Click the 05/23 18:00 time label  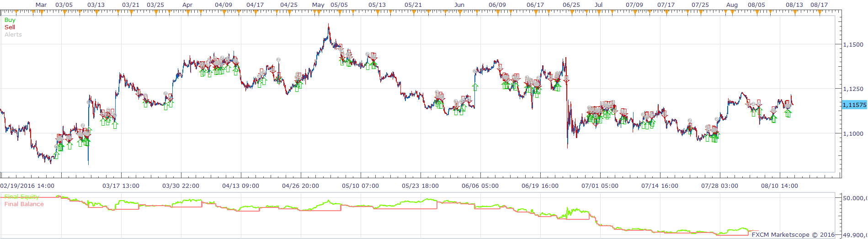[421, 186]
